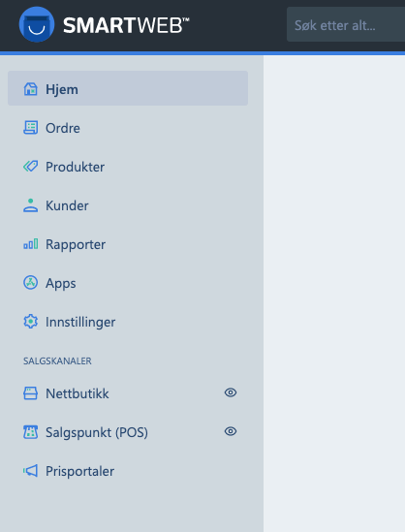Open the Prisportaler sales channel
405x532 pixels.
128,471
